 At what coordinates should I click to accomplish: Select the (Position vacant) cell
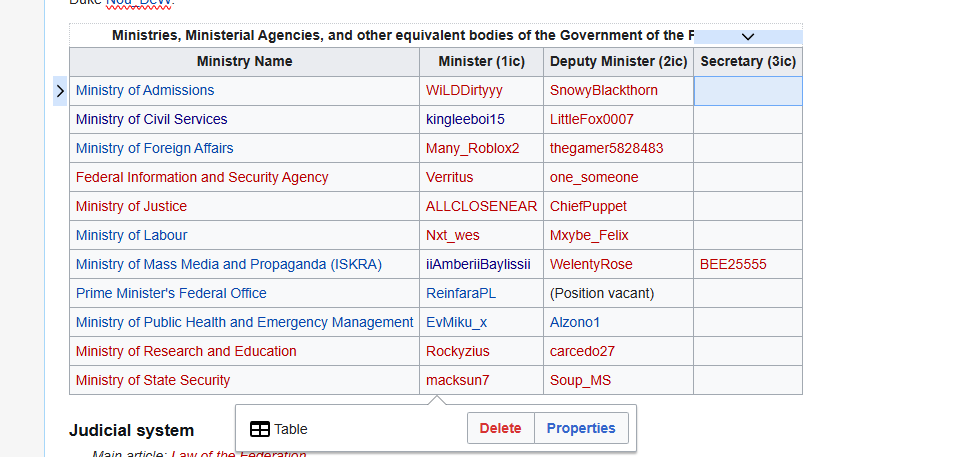tap(602, 293)
